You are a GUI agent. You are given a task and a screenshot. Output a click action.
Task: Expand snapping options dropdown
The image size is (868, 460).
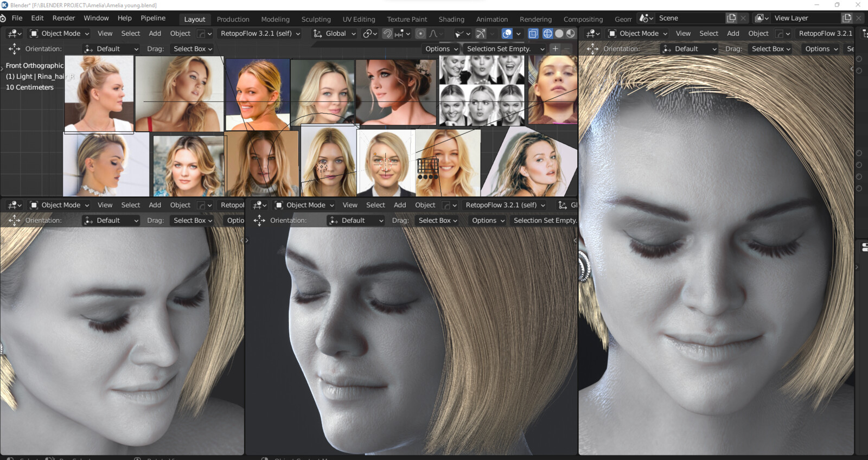pyautogui.click(x=403, y=33)
